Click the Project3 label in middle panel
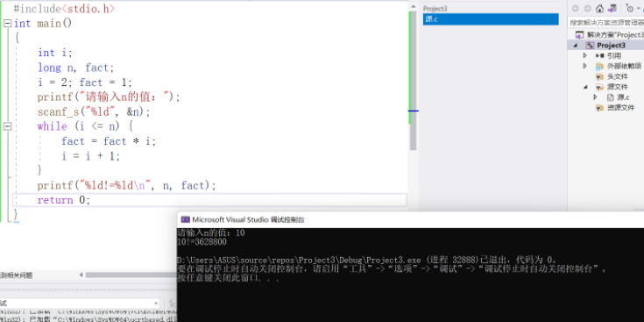The image size is (644, 322). [x=435, y=9]
